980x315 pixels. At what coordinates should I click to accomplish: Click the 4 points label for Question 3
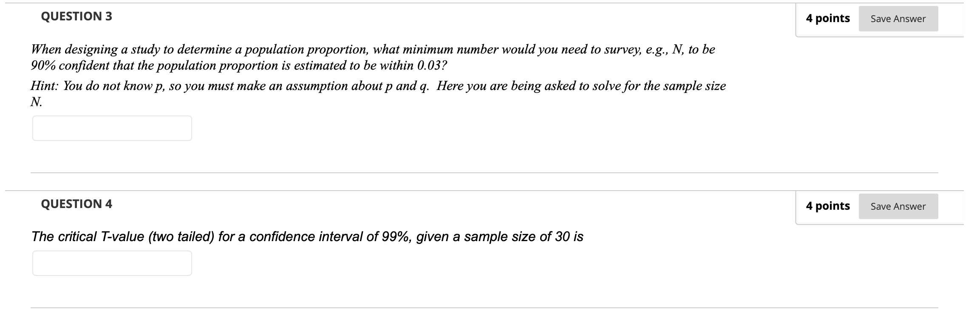click(828, 18)
